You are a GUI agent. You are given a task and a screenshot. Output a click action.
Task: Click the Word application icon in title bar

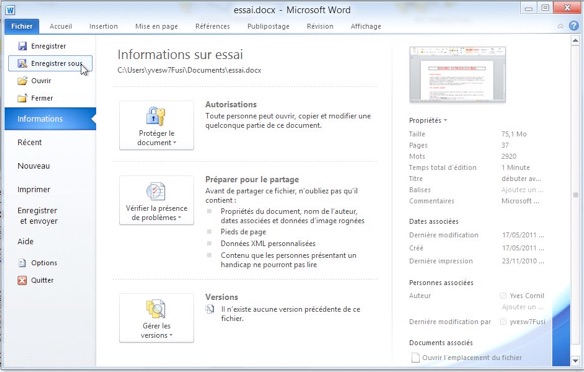(10, 10)
